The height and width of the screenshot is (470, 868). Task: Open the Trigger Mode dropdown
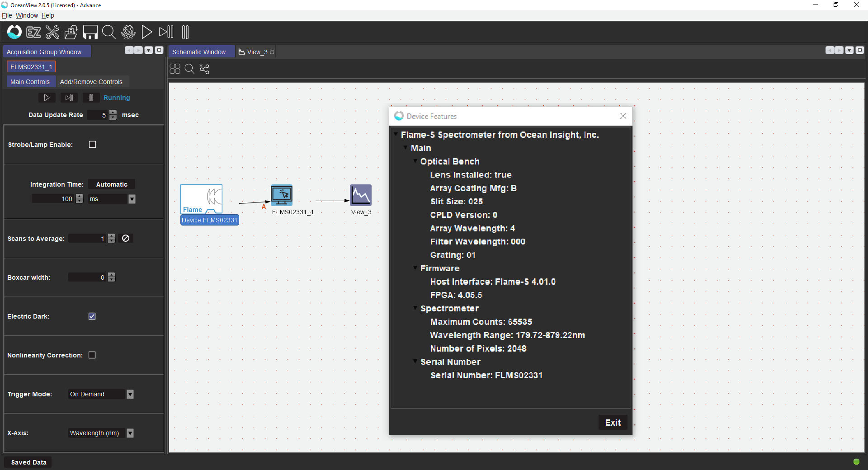point(130,394)
